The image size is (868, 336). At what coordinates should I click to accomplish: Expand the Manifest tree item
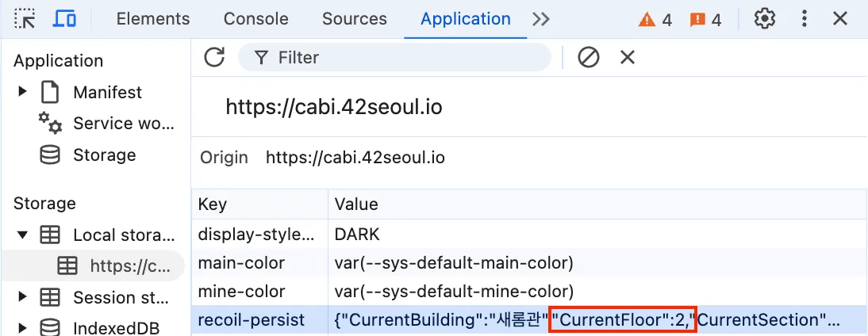click(22, 91)
